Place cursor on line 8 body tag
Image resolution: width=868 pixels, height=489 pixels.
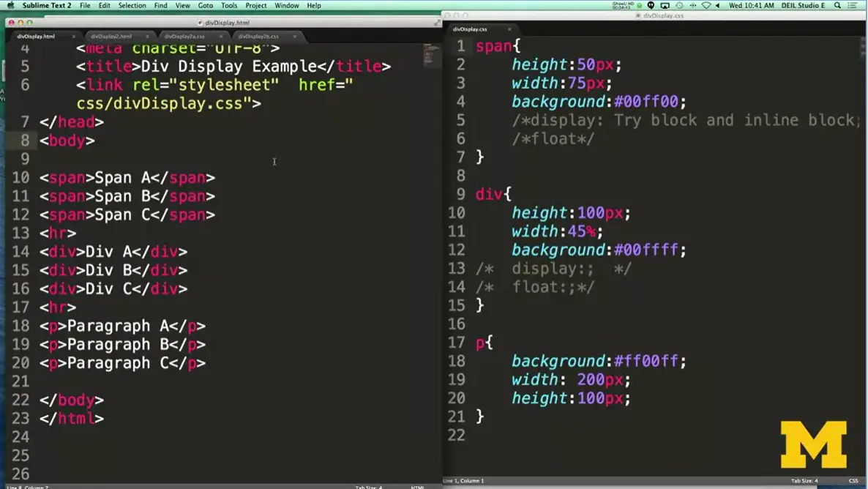click(x=67, y=141)
